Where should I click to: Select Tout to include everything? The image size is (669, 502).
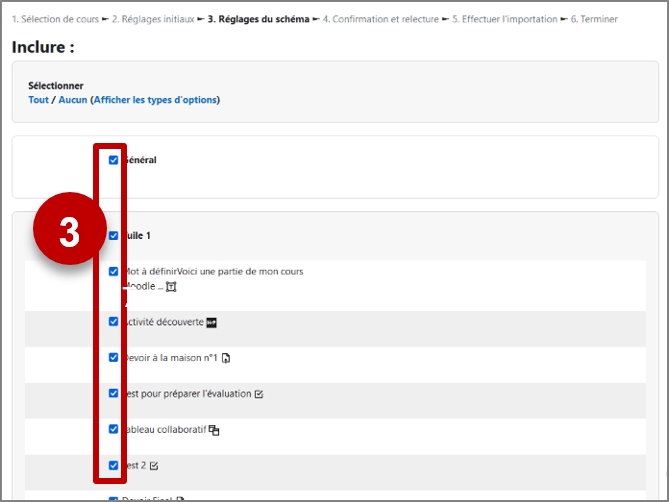[x=38, y=100]
